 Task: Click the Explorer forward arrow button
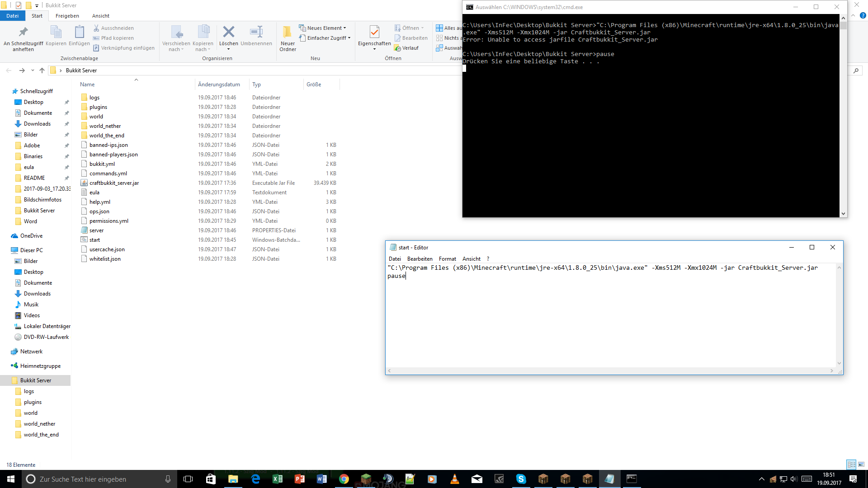[22, 70]
